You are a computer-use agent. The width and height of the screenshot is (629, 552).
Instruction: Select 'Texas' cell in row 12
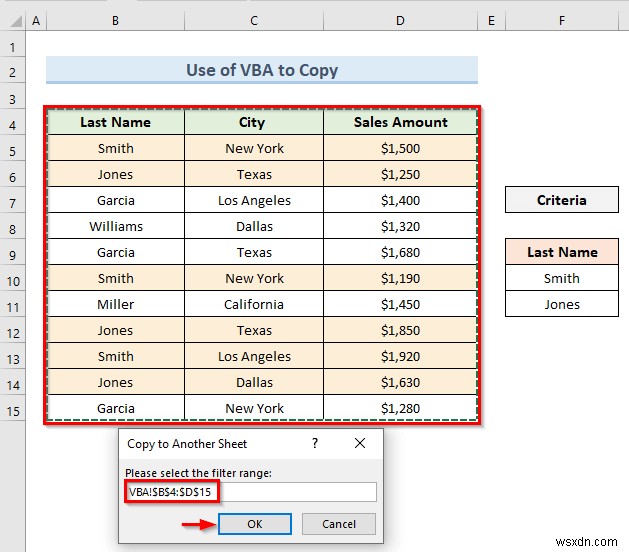click(254, 330)
